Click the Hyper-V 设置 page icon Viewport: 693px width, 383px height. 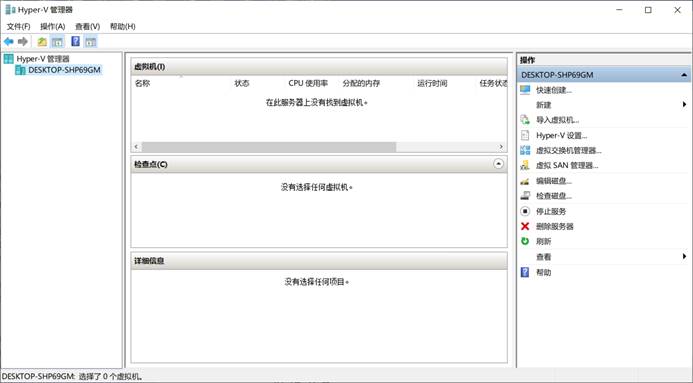[525, 135]
